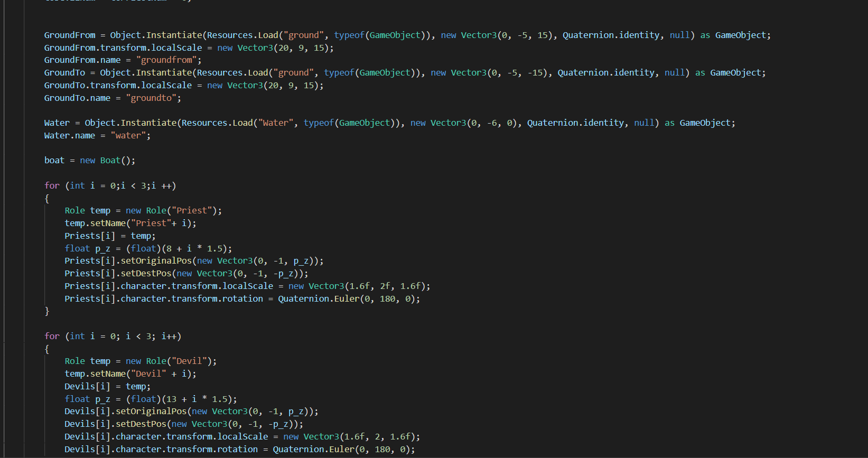
Task: Click the "groundfrom" string literal
Action: click(166, 60)
